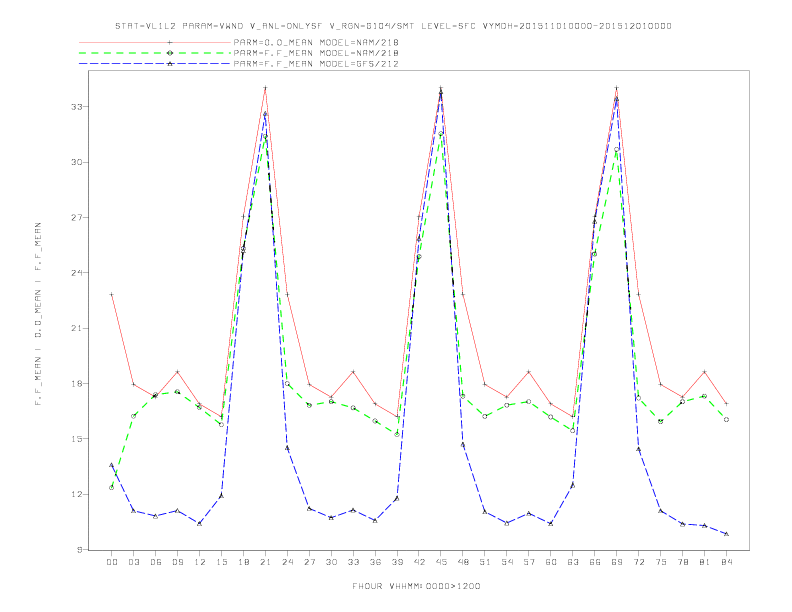Click x-axis tick label 57

click(529, 562)
